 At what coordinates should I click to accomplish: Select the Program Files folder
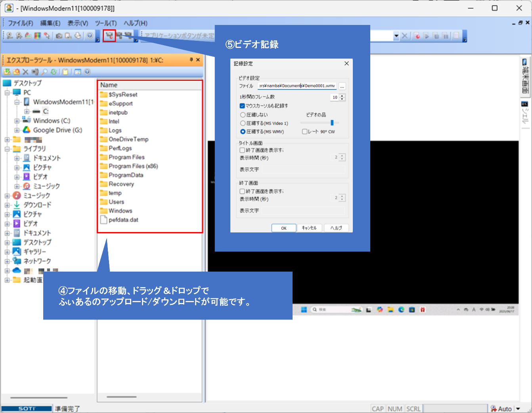click(126, 157)
